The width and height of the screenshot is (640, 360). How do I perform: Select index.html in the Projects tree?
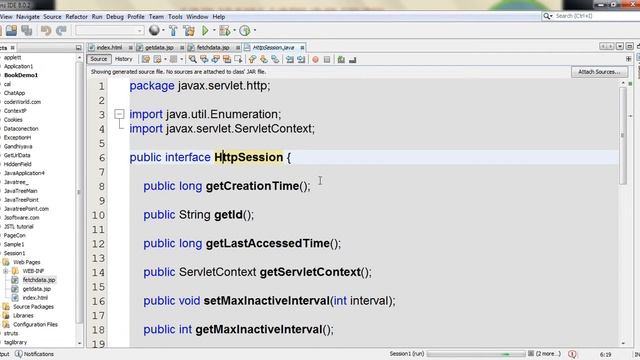tap(35, 298)
